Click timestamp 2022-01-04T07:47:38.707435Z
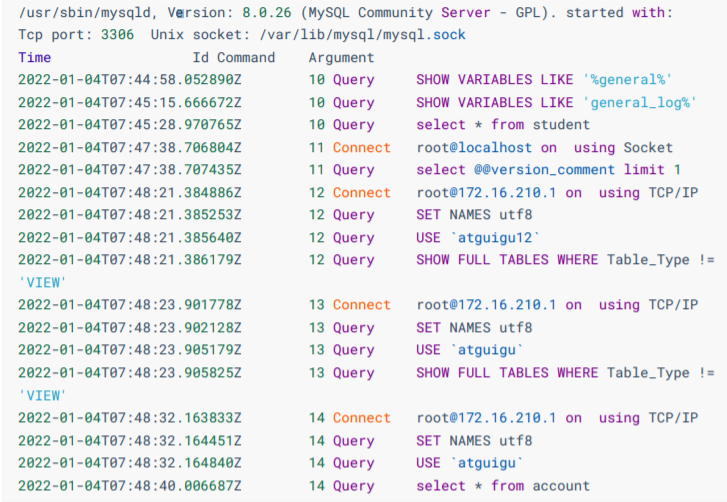 pyautogui.click(x=130, y=170)
